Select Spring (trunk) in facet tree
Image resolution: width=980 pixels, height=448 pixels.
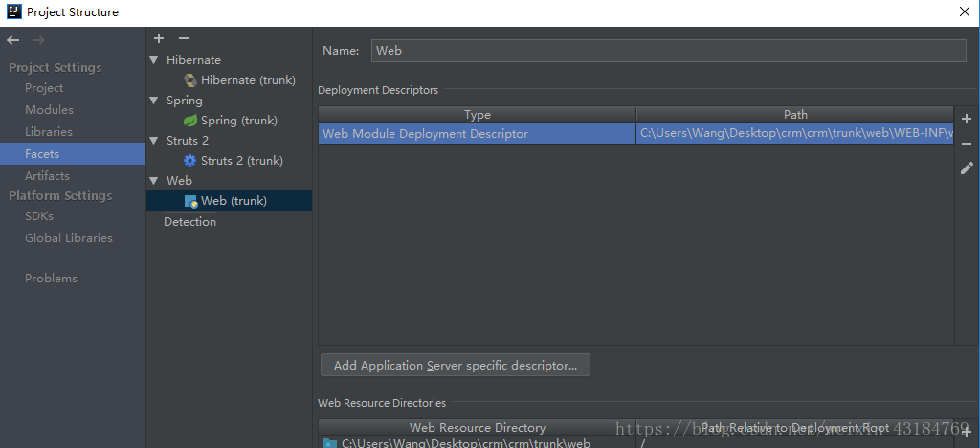coord(238,121)
